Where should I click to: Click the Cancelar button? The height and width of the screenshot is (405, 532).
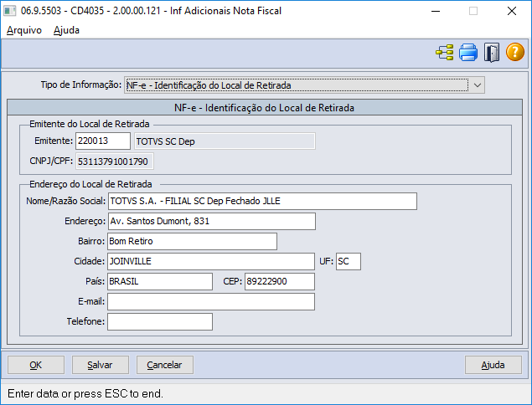click(164, 365)
